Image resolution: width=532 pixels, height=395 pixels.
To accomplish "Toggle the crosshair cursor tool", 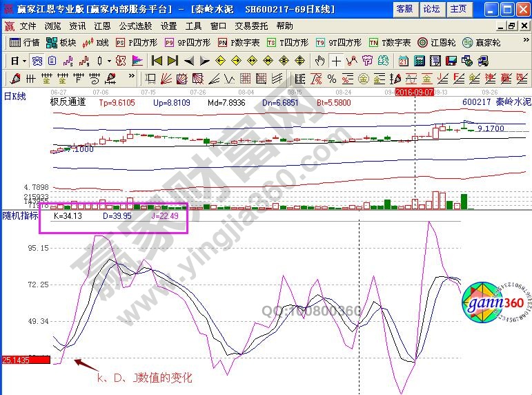I will 336,61.
